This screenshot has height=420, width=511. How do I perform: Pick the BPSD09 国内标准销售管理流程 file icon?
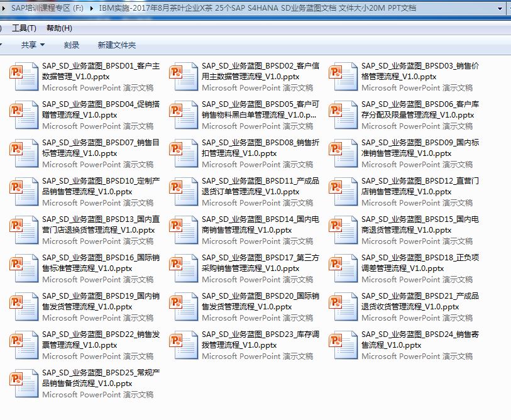click(x=343, y=153)
